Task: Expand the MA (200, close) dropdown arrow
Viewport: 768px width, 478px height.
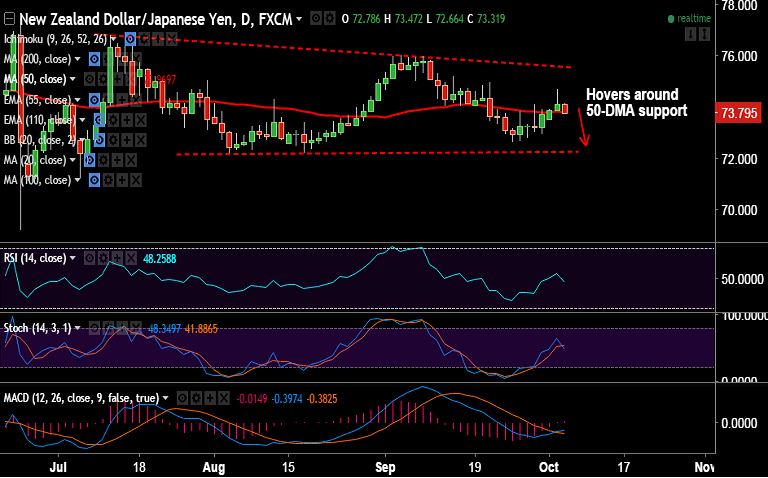Action: pyautogui.click(x=77, y=59)
